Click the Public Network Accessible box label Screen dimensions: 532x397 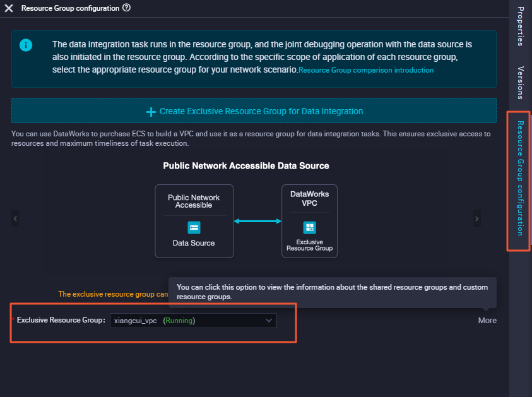194,201
